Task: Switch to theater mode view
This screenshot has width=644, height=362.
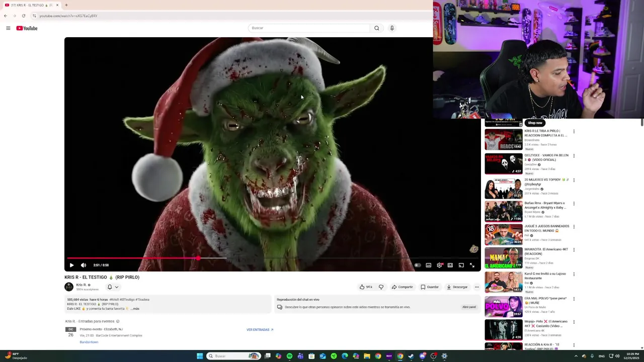Action: 450,265
